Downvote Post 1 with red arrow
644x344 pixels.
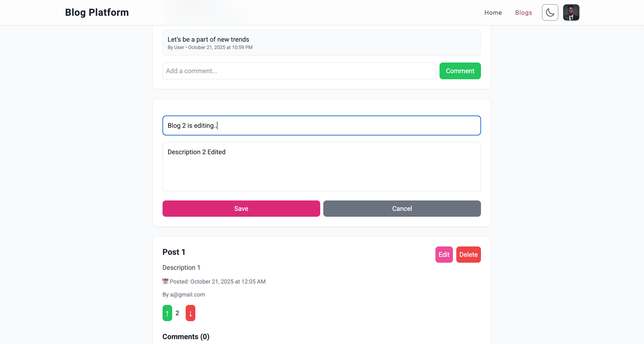(x=190, y=313)
